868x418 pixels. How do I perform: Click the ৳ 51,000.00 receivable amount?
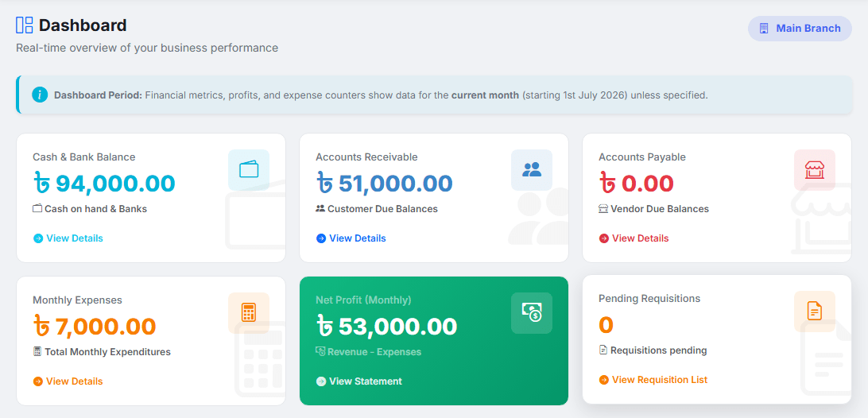click(384, 184)
